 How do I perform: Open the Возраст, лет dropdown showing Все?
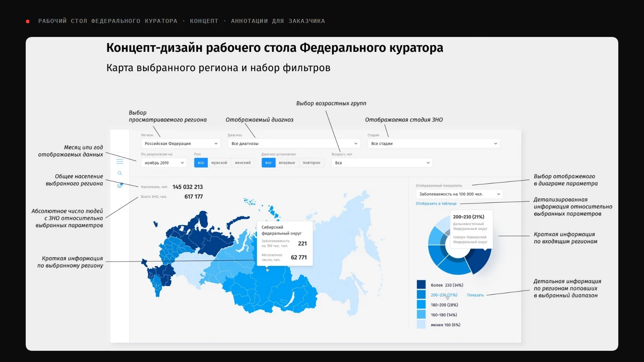[382, 163]
